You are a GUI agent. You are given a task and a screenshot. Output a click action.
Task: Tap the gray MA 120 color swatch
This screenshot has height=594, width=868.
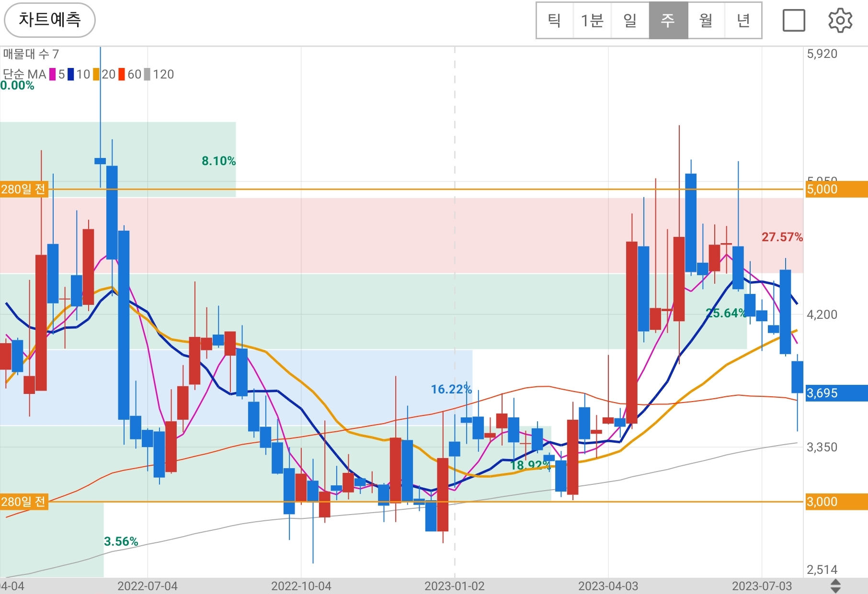(147, 74)
